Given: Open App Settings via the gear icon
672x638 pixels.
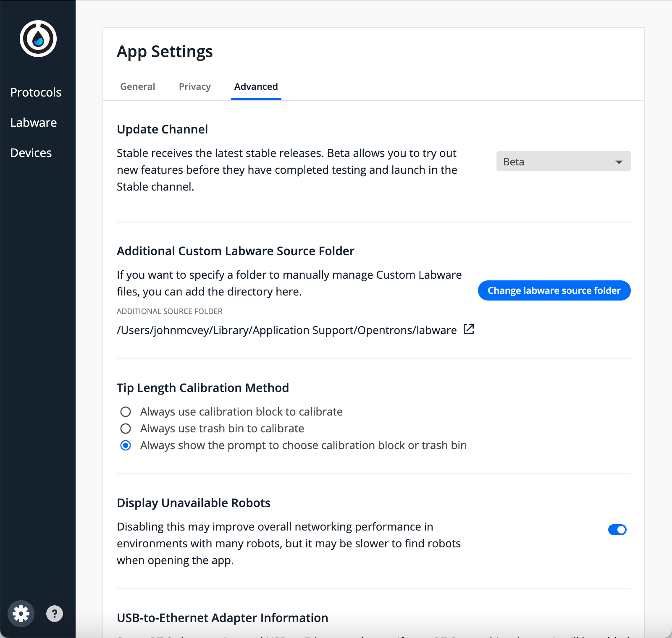Looking at the screenshot, I should [21, 613].
